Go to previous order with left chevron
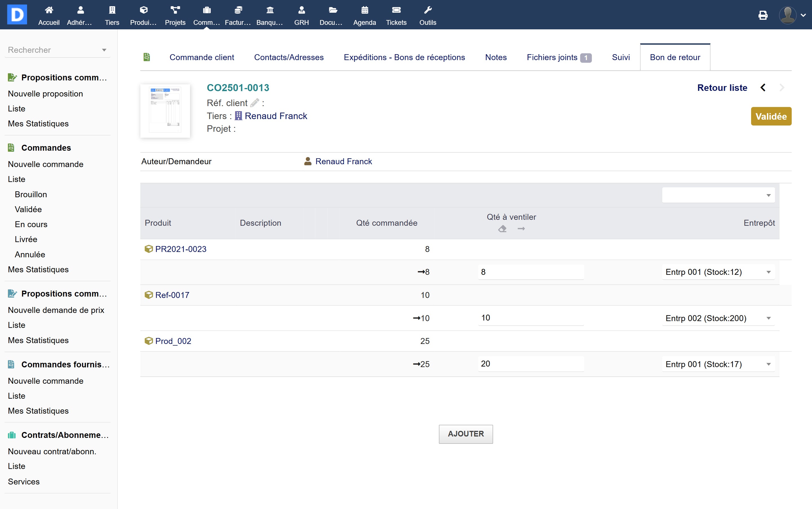 point(763,88)
